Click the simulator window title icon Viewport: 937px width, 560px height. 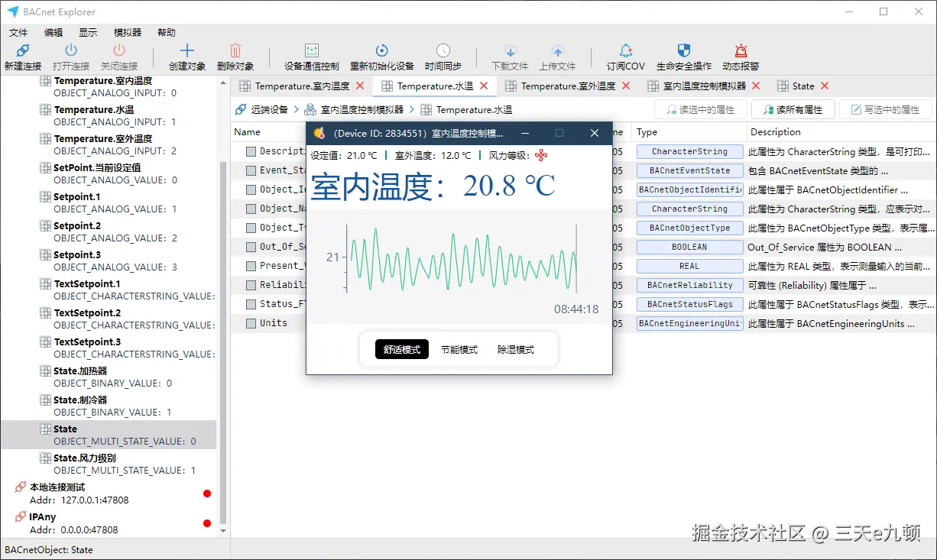[319, 133]
